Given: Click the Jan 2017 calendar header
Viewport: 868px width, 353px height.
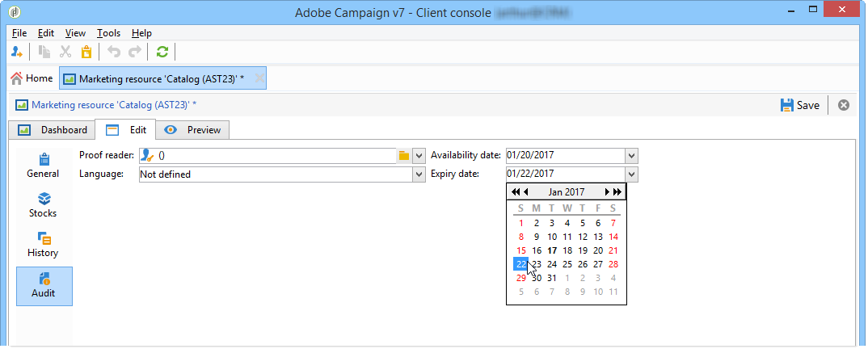Looking at the screenshot, I should (x=567, y=192).
